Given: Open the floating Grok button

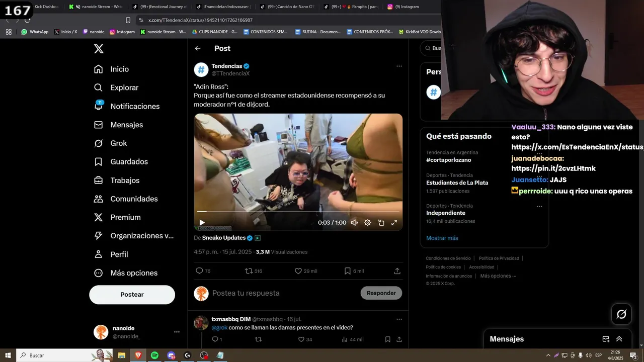Looking at the screenshot, I should click(621, 314).
